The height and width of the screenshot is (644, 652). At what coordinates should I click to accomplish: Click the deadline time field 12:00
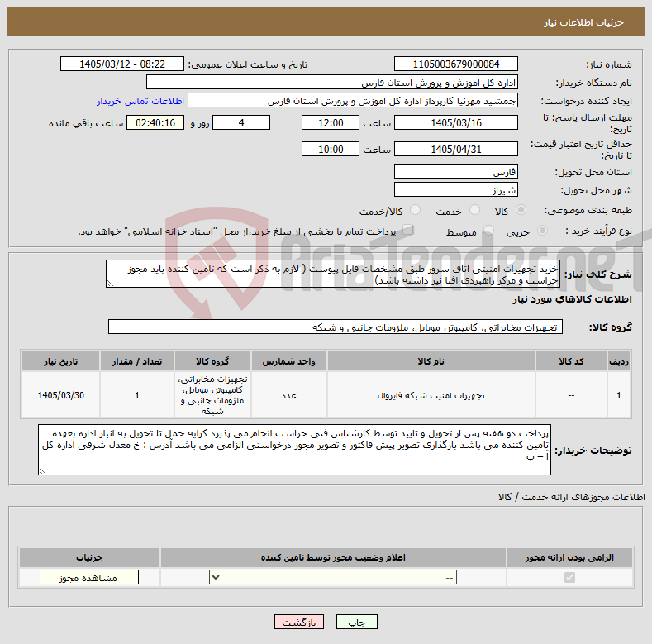331,122
